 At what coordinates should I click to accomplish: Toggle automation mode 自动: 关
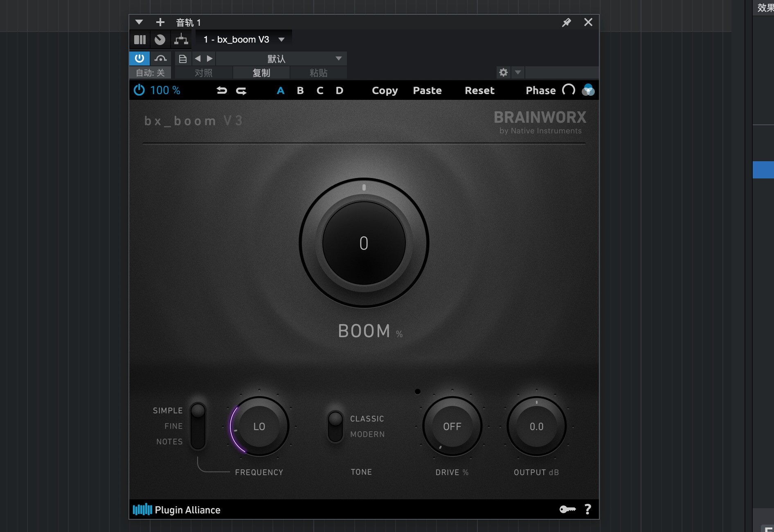click(x=150, y=73)
